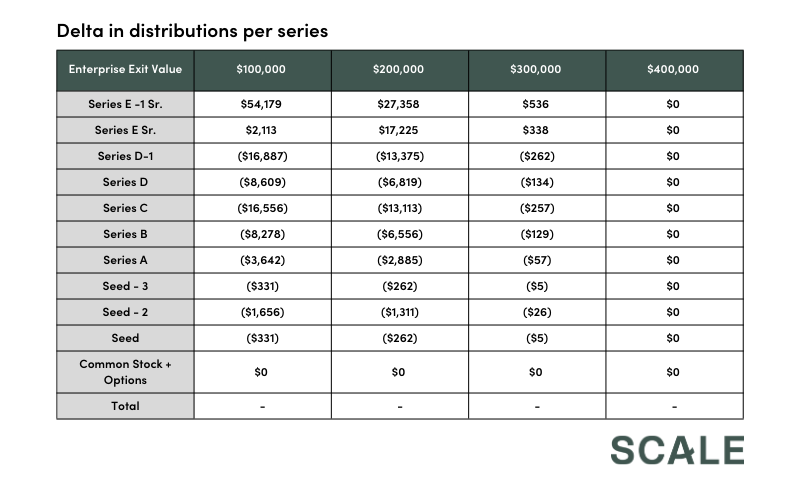Click the $100,000 column header

[262, 70]
